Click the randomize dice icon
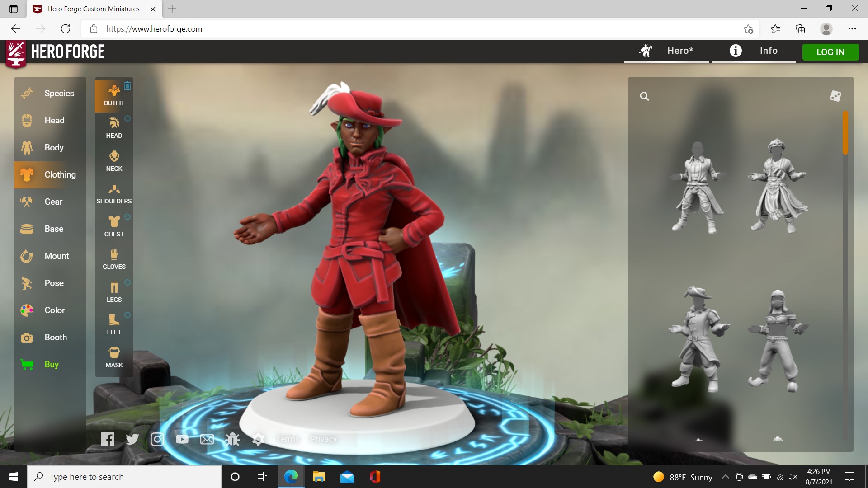868x488 pixels. (835, 96)
